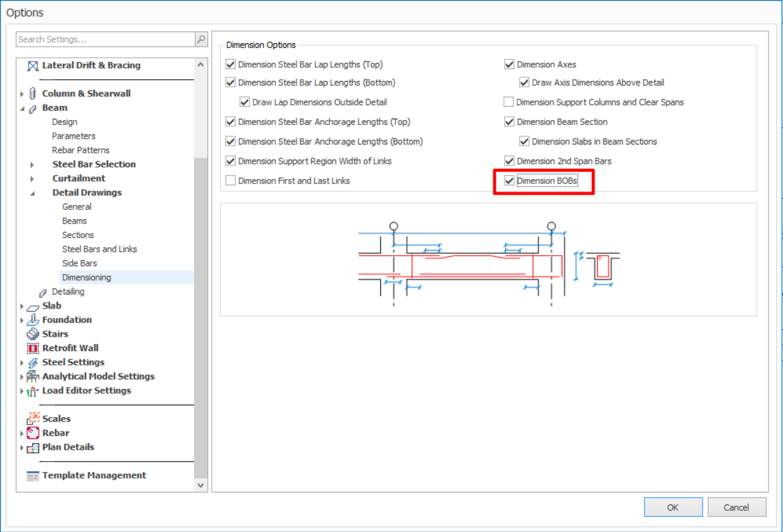Click the Cancel button
The width and height of the screenshot is (783, 532).
point(736,507)
